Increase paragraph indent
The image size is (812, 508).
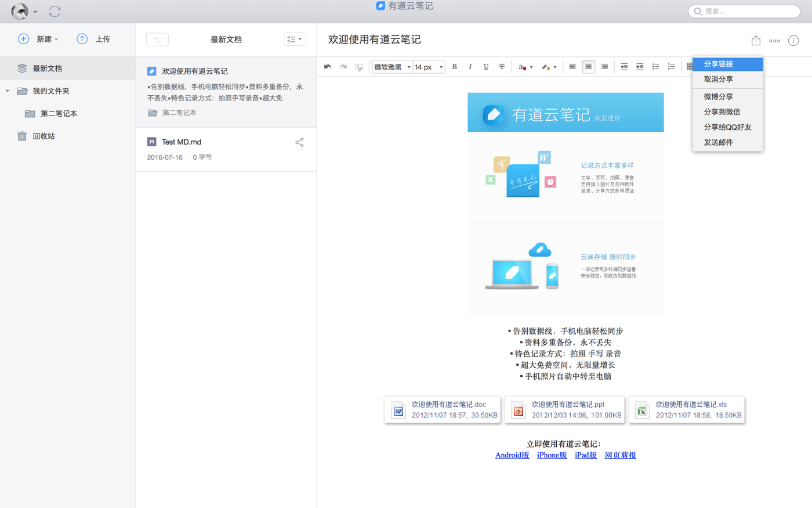point(624,67)
